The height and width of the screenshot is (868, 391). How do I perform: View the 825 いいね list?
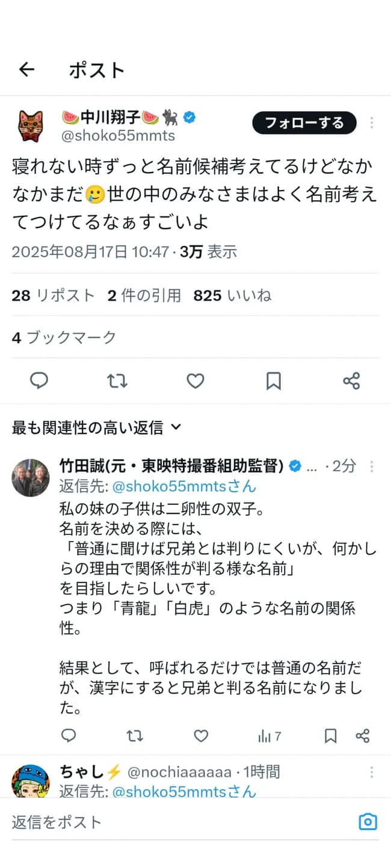pyautogui.click(x=230, y=295)
